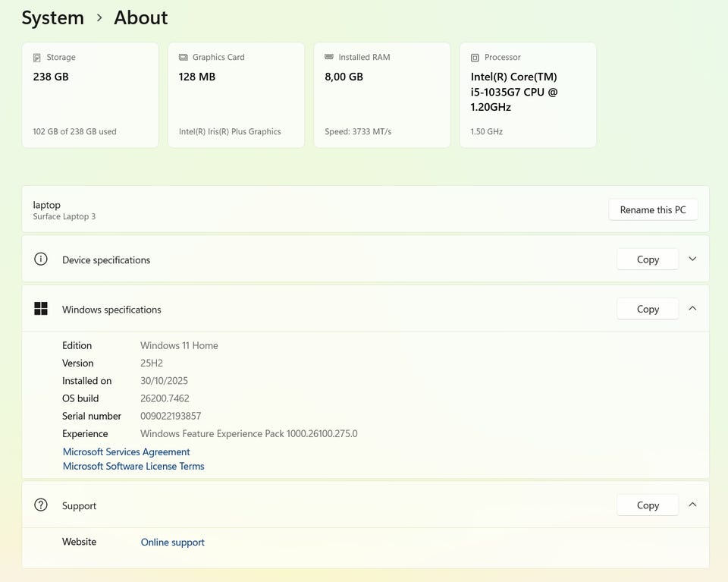728x582 pixels.
Task: Click the Windows logo beside Windows specifications
Action: (x=41, y=309)
